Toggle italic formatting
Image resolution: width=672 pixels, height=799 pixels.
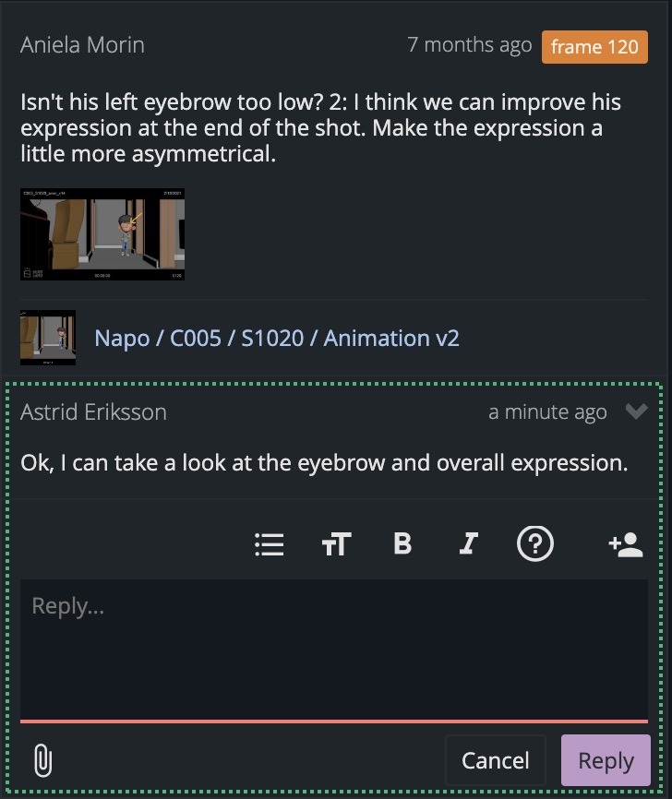click(467, 545)
